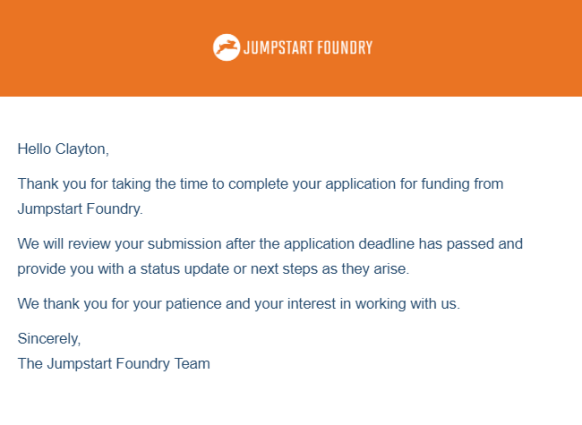582x425 pixels.
Task: Click the 'We will review your submission' line
Action: pos(270,244)
